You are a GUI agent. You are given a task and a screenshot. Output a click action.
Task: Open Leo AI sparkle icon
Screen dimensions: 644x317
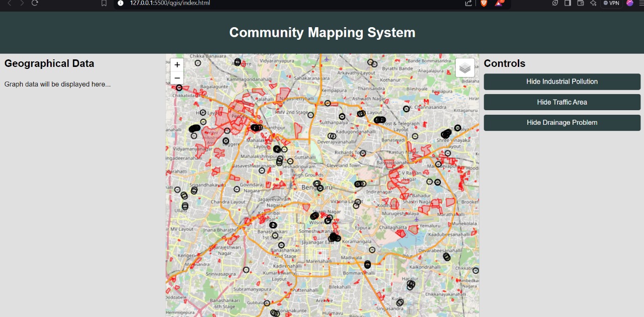[x=593, y=3]
